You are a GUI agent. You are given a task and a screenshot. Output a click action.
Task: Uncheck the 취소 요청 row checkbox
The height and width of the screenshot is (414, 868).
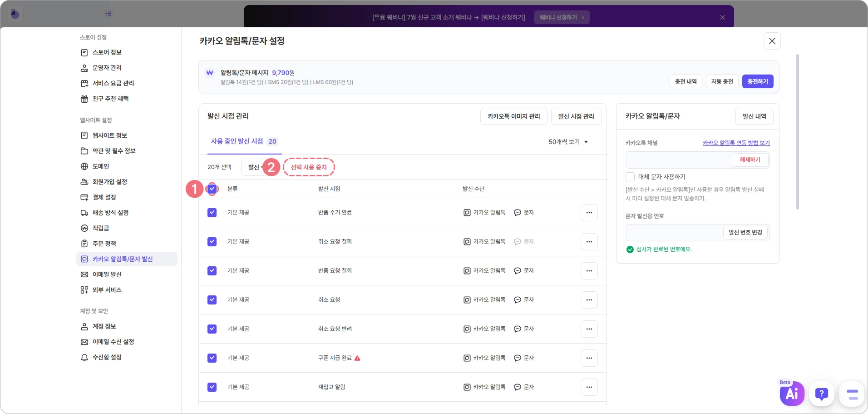[212, 300]
